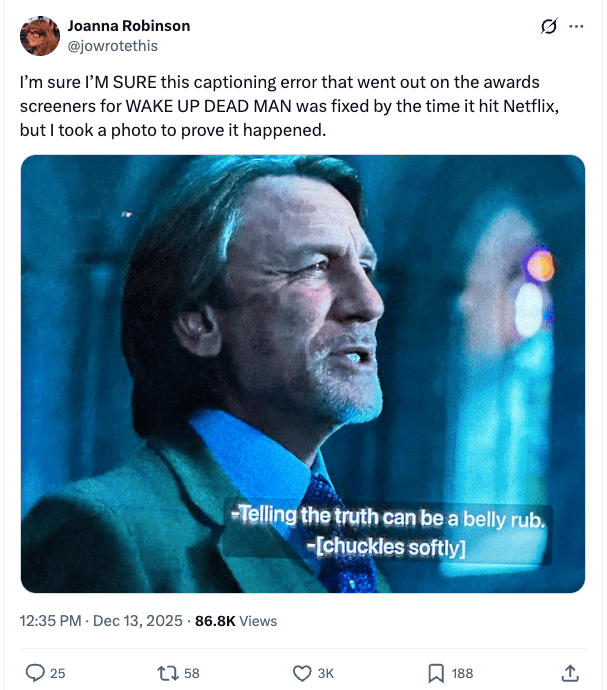The width and height of the screenshot is (607, 690).
Task: Click the repost arrows icon
Action: pos(167,673)
